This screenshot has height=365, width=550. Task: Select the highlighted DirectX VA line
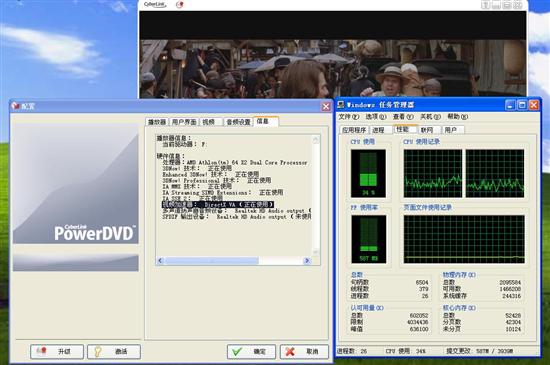click(x=217, y=204)
